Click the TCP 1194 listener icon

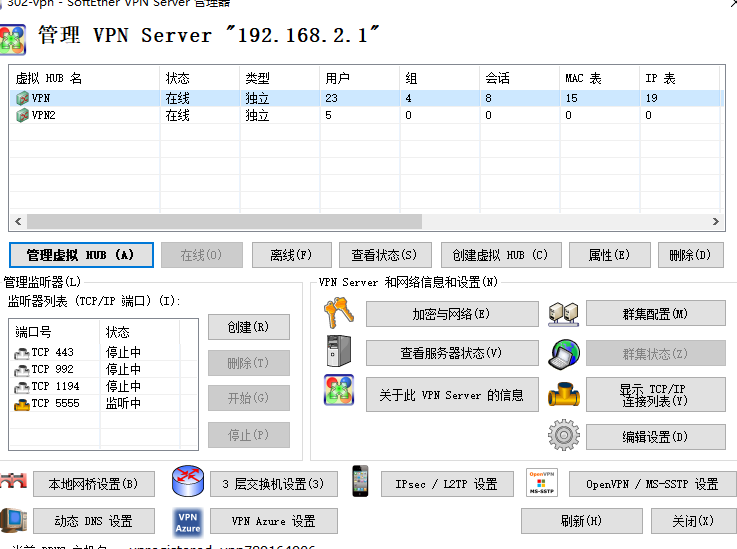click(22, 387)
